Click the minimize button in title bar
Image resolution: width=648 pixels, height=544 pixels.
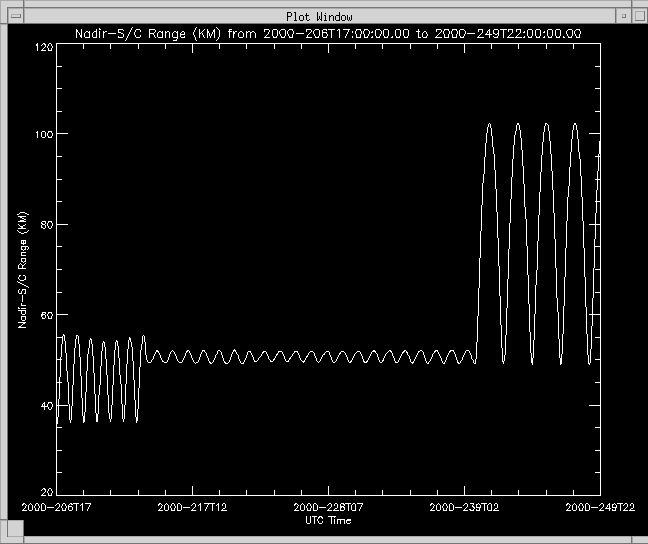click(623, 17)
